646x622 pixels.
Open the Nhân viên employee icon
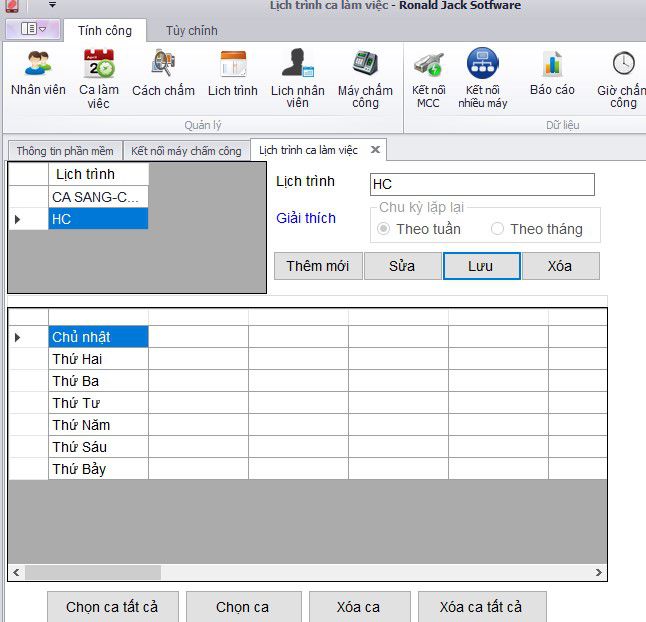tap(38, 65)
